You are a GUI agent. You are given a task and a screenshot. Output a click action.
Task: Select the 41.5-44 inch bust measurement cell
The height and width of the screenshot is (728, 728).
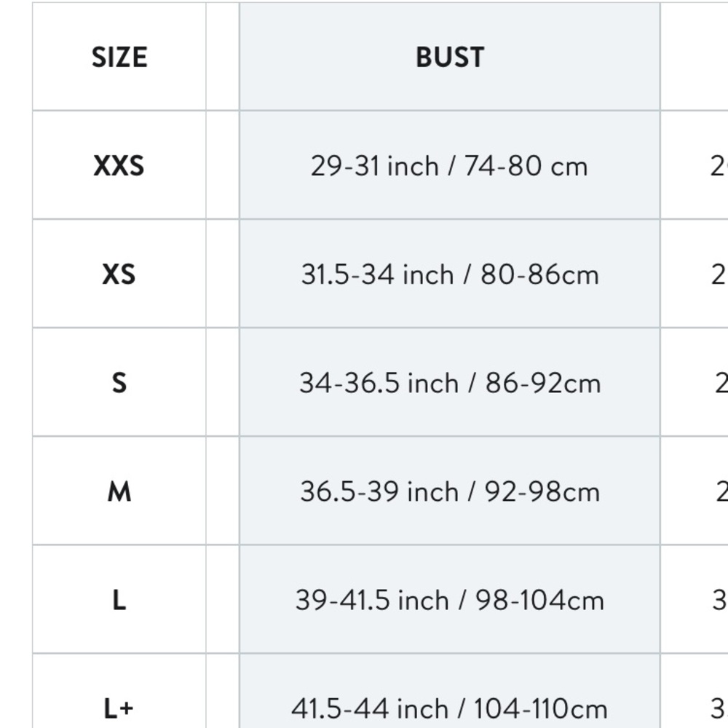pyautogui.click(x=449, y=692)
